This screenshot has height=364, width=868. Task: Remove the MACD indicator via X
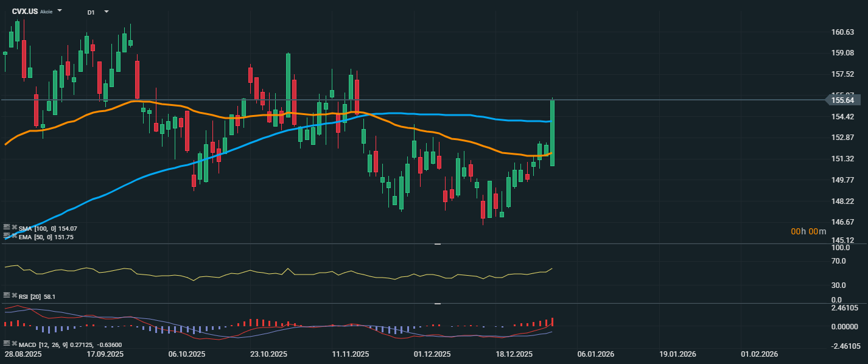coord(14,344)
